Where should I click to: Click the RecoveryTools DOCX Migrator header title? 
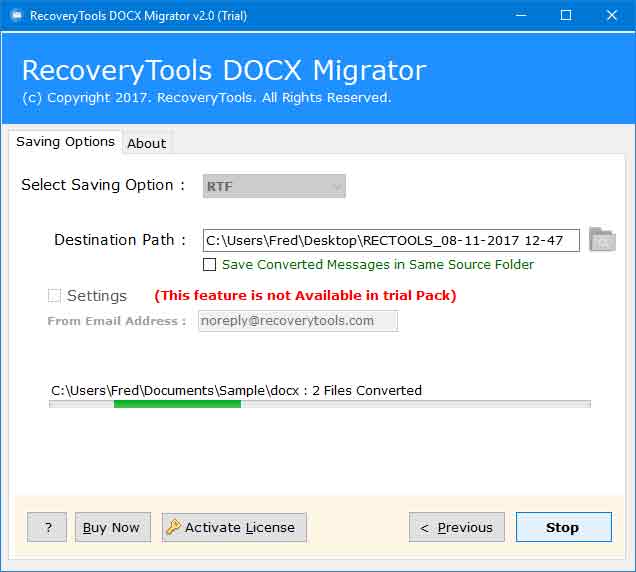coord(224,71)
